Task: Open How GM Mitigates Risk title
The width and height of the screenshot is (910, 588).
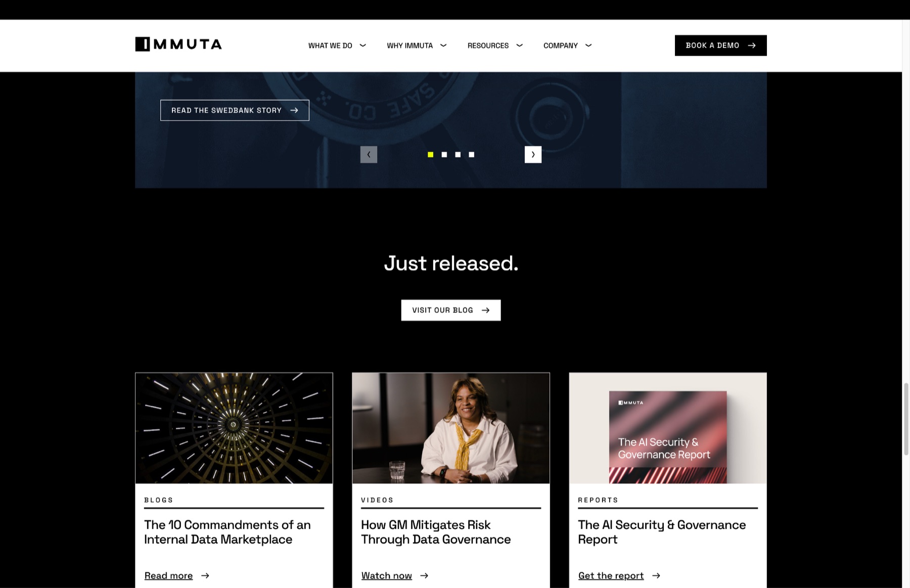Action: click(x=436, y=532)
